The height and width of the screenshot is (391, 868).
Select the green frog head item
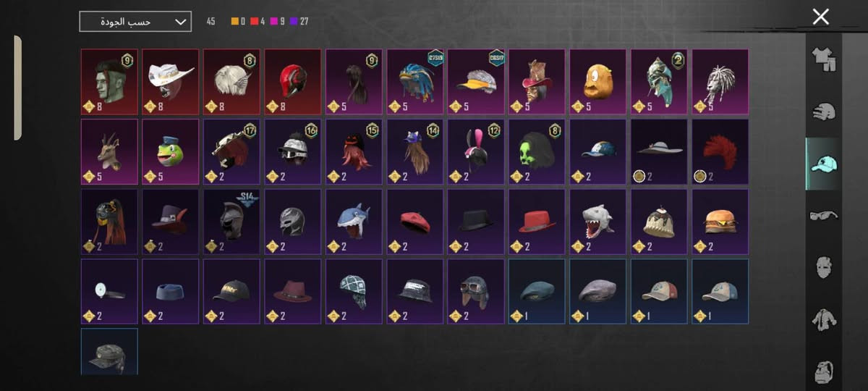pos(170,151)
